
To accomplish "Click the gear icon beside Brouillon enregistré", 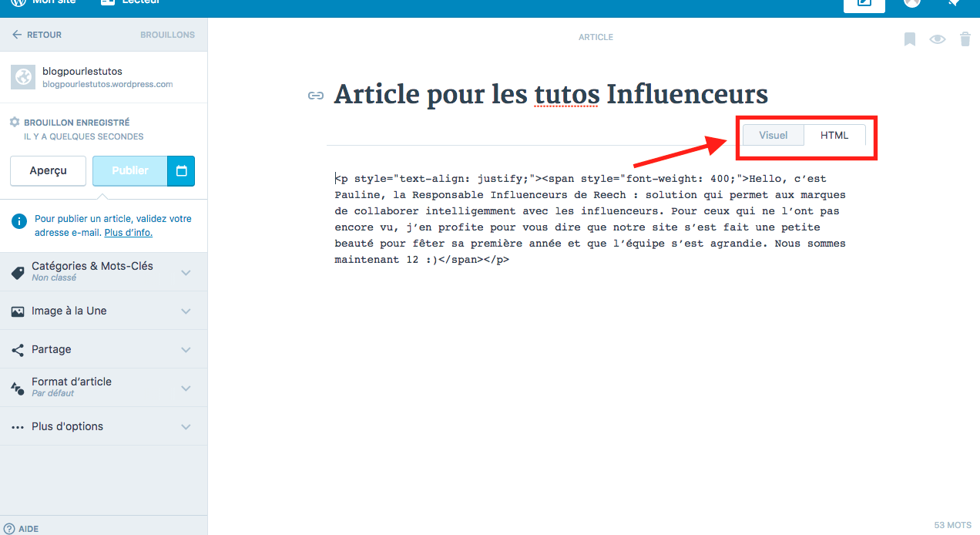I will [15, 122].
